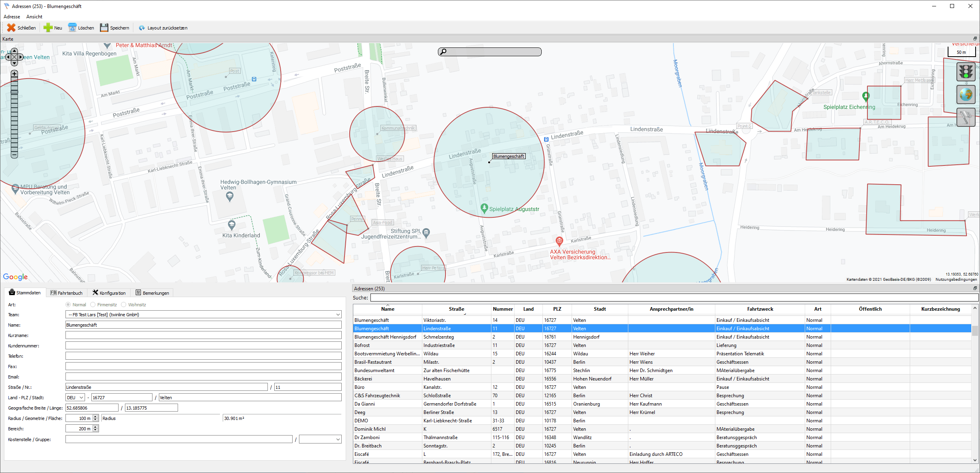Click the Neu green plus icon
Screen dimensions: 980x473
[x=48, y=28]
